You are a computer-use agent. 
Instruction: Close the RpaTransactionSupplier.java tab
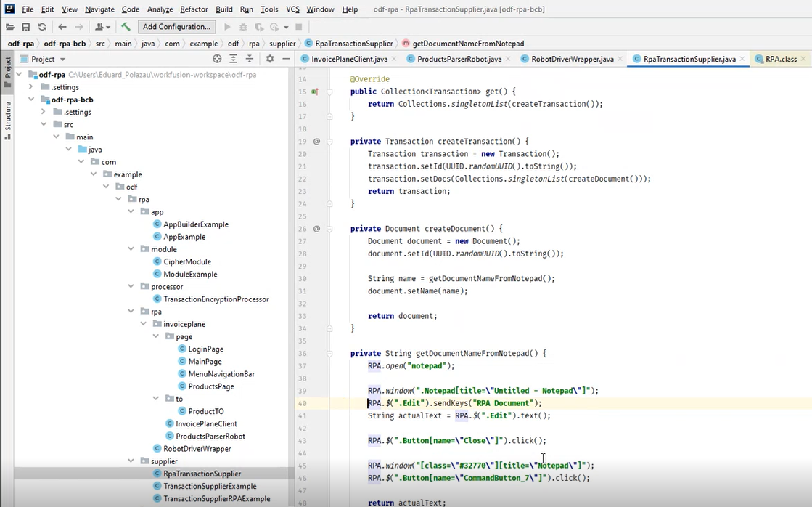pyautogui.click(x=742, y=59)
